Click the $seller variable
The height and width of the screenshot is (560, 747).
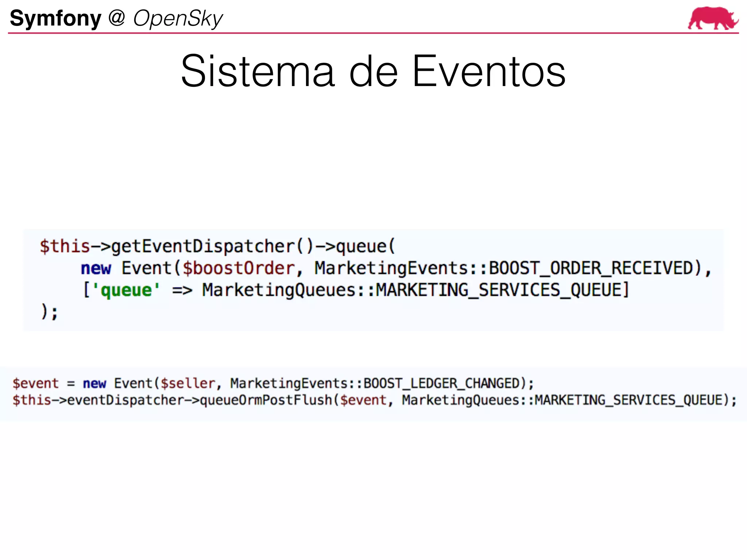pos(188,384)
